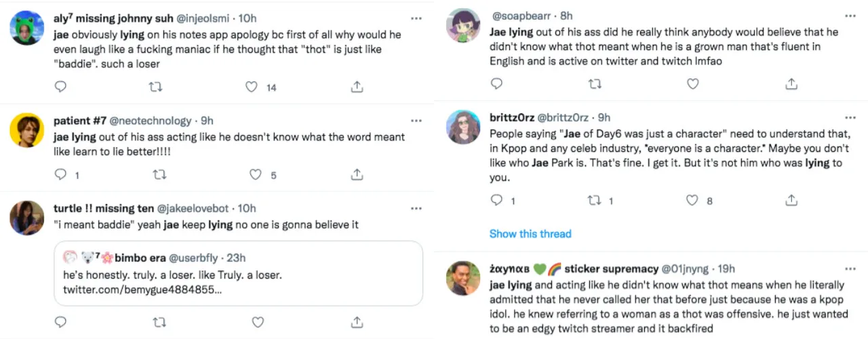868x339 pixels.
Task: Click the brittz0rz profile avatar
Action: tap(463, 127)
